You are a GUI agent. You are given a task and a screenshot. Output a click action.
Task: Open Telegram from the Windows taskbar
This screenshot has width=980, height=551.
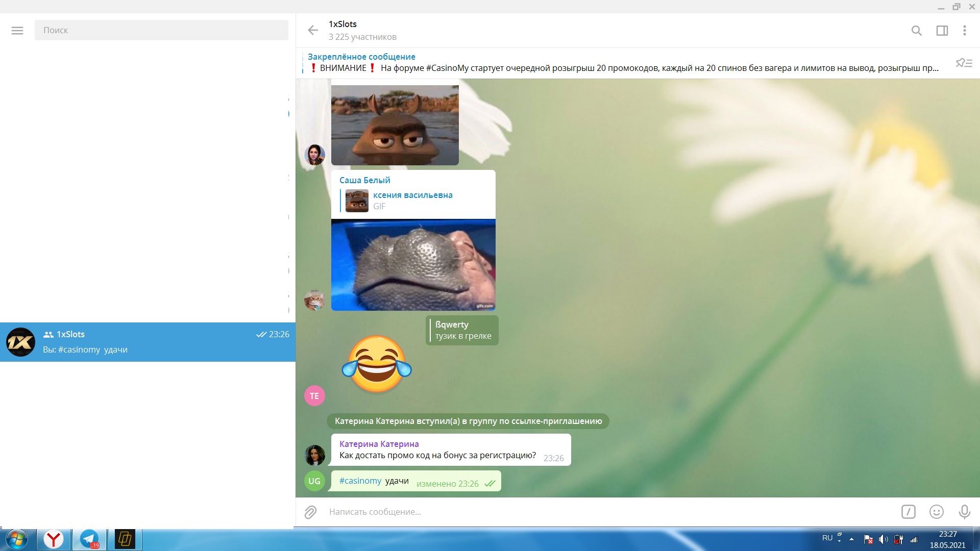click(x=90, y=539)
